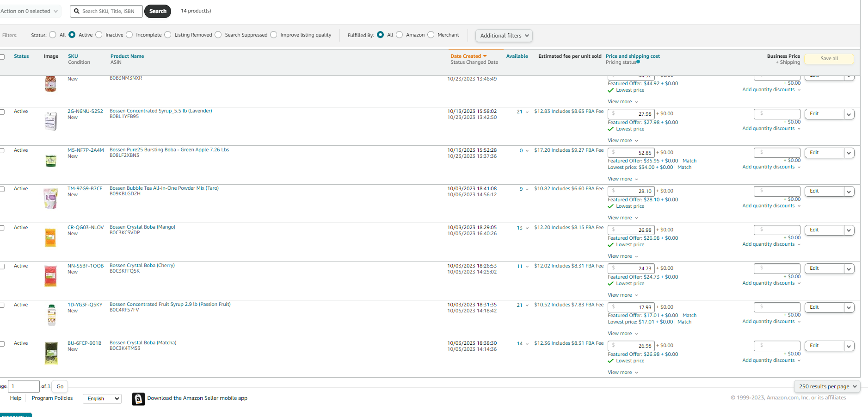Click Match next to Featured Offer $35.95

click(x=689, y=161)
